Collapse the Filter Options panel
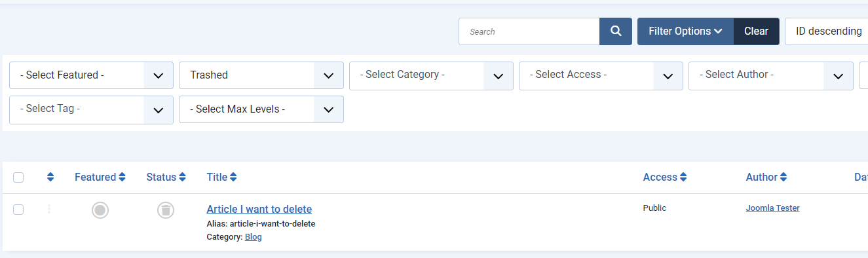 tap(685, 31)
